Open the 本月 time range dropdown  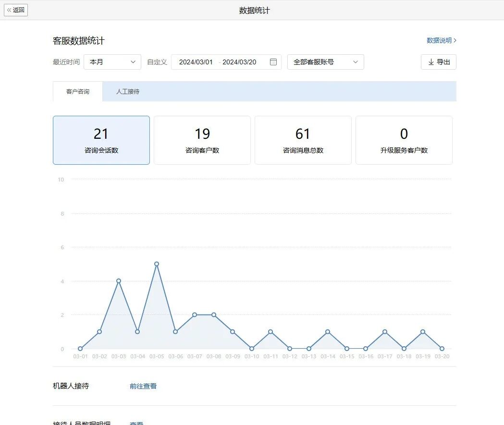[112, 62]
